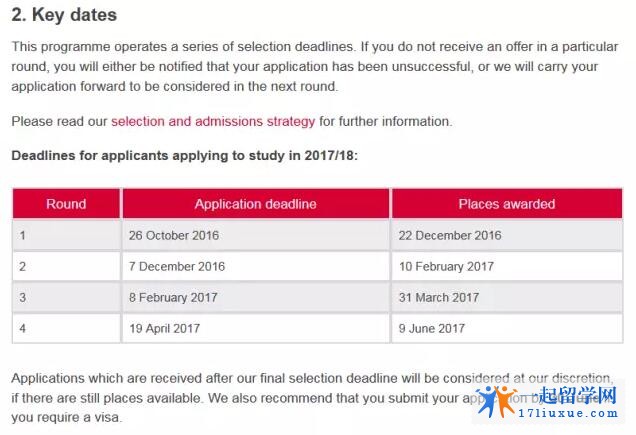The image size is (636, 435).
Task: Click round number 1 cell
Action: (x=66, y=235)
